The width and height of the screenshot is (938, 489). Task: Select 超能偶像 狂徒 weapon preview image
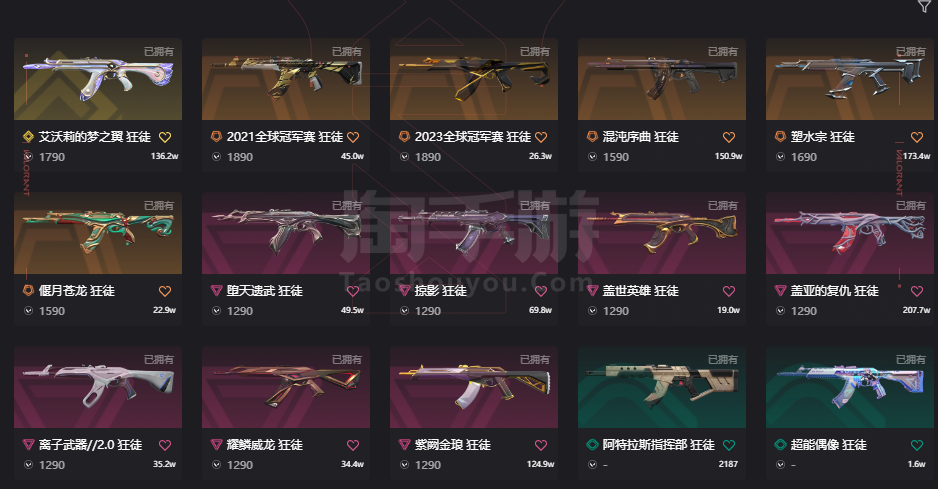tap(849, 387)
